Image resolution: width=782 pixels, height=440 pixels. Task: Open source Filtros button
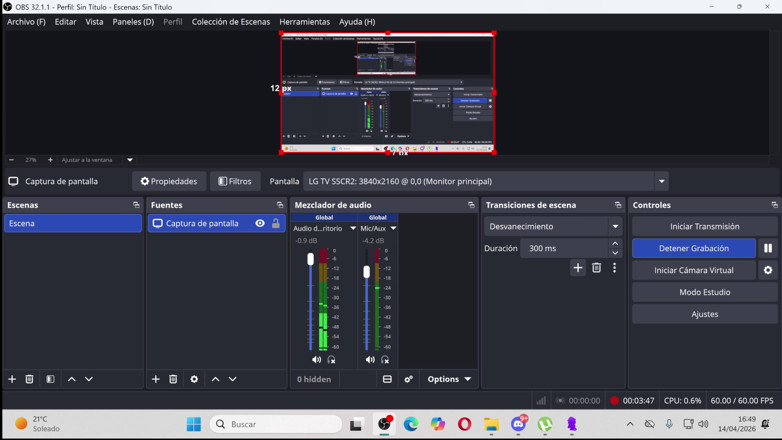coord(235,181)
